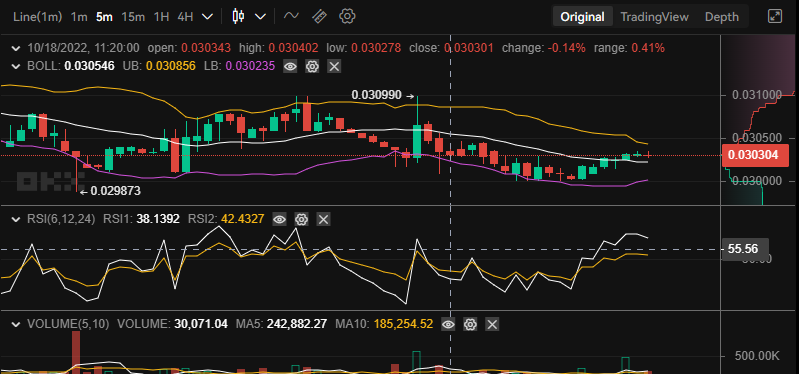
Task: Click the LB value 0.030235
Action: 250,66
